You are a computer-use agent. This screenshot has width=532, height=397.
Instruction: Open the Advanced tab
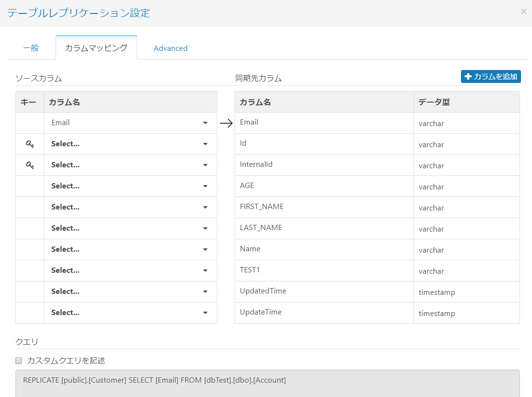pyautogui.click(x=170, y=48)
